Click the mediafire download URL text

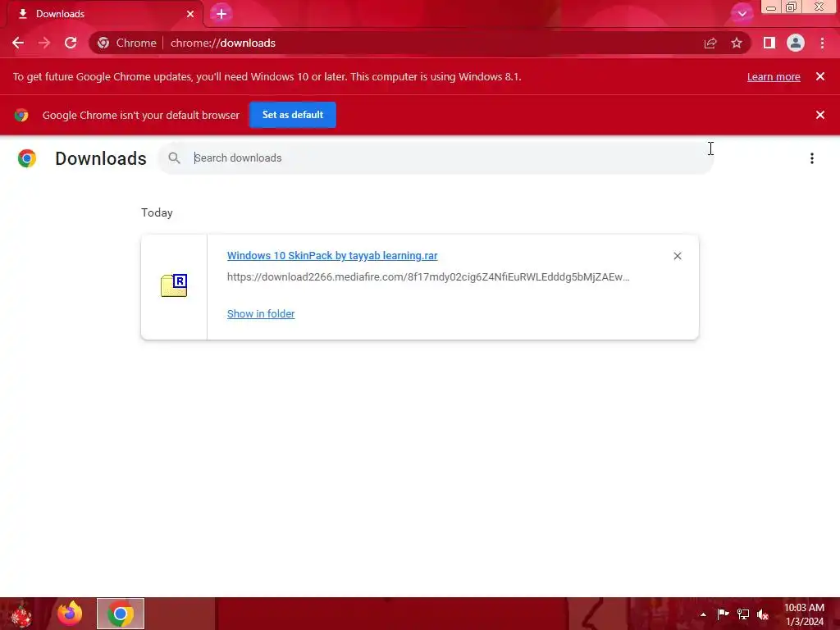(428, 277)
